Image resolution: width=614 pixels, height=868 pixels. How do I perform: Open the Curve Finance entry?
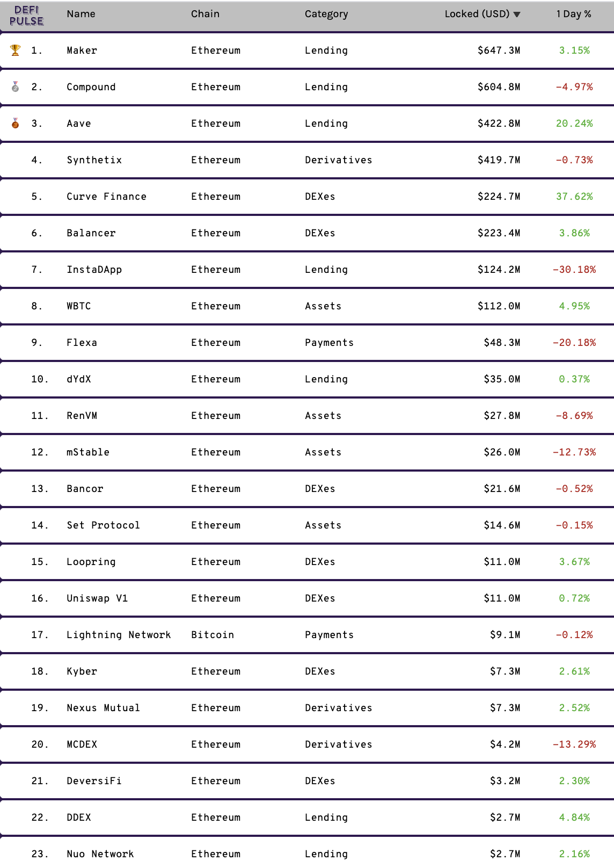click(307, 197)
